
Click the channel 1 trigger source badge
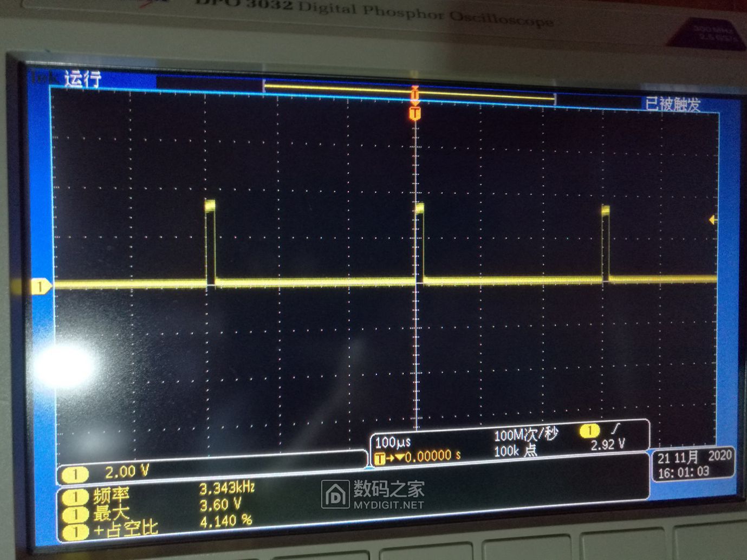click(589, 431)
